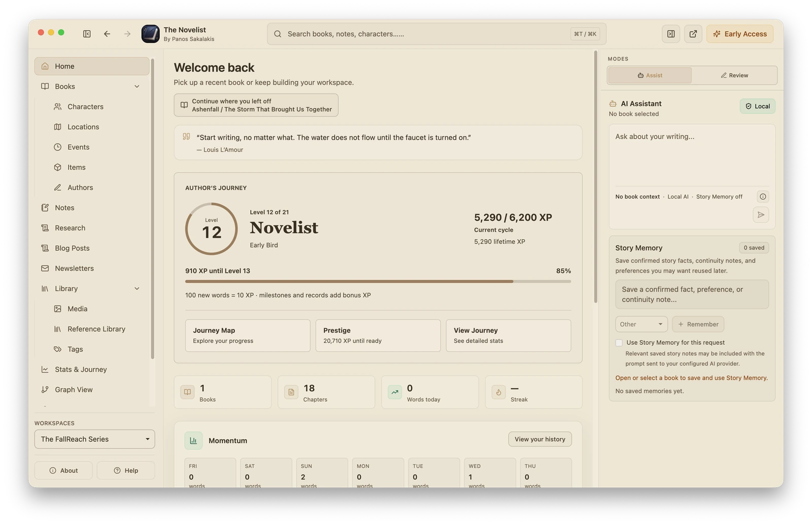Click the send message arrow icon

pyautogui.click(x=761, y=215)
